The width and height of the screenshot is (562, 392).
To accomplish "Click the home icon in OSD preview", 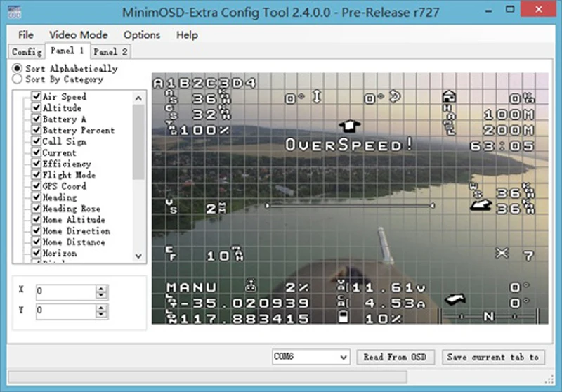I will [x=449, y=96].
